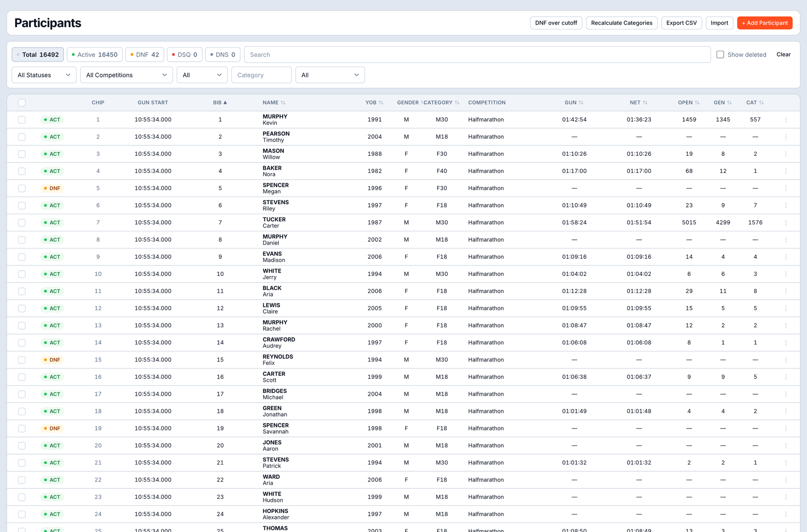Sort table by NAME column

tap(274, 103)
